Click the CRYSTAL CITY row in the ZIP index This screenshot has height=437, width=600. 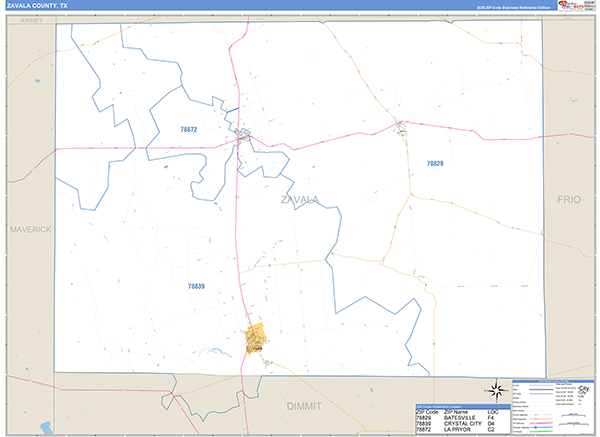pyautogui.click(x=463, y=424)
